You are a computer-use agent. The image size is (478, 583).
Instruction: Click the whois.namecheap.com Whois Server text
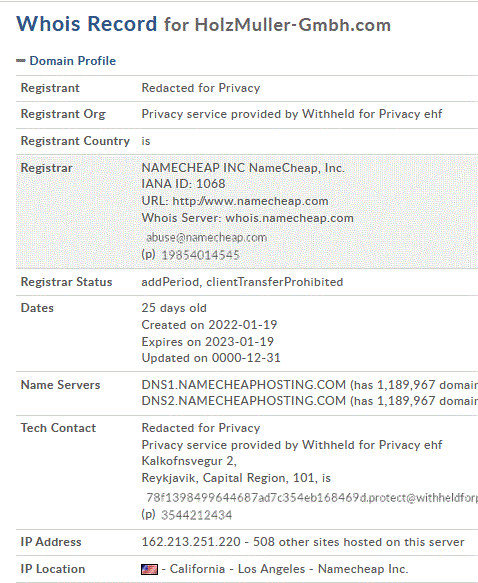click(289, 218)
